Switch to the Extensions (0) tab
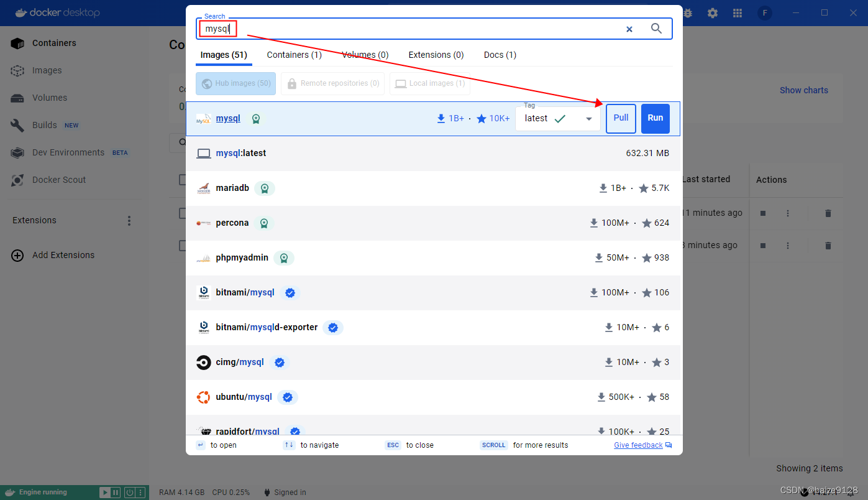The height and width of the screenshot is (500, 868). [436, 55]
